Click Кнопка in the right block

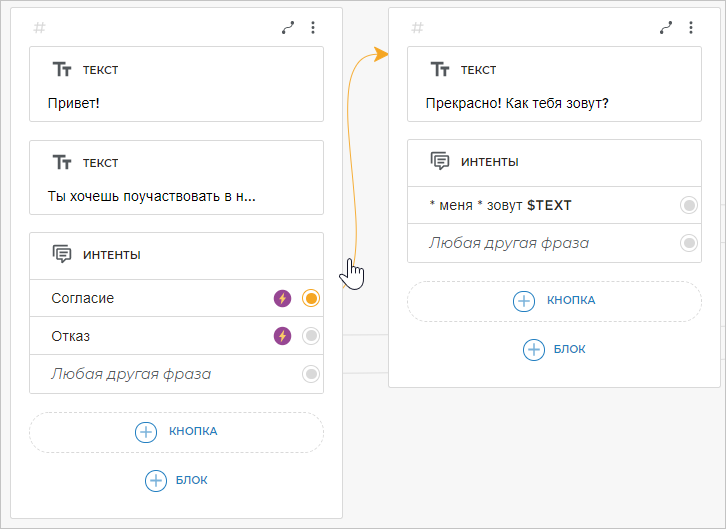[x=554, y=301]
